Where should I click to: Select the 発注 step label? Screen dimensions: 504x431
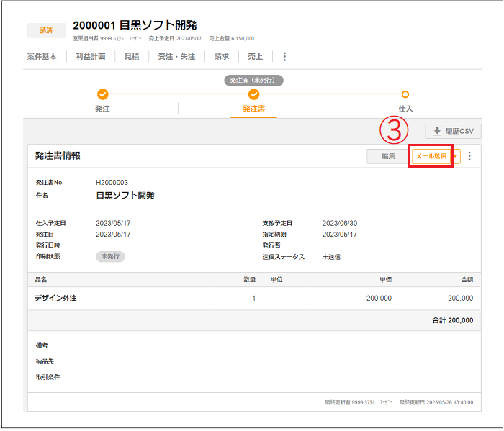click(x=102, y=109)
